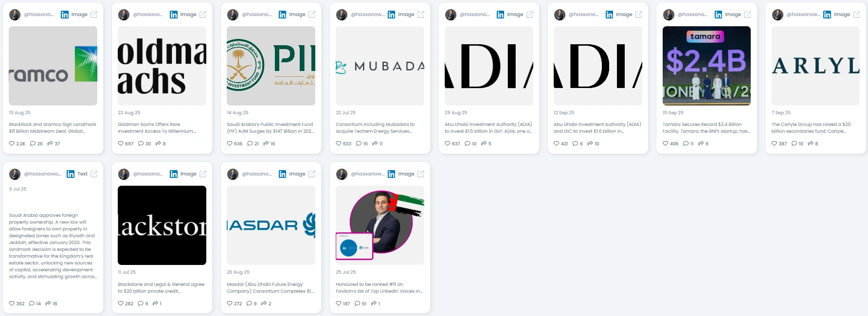Click the LinkedIn icon on Goldman Sachs card
Image resolution: width=868 pixels, height=316 pixels.
coord(174,15)
